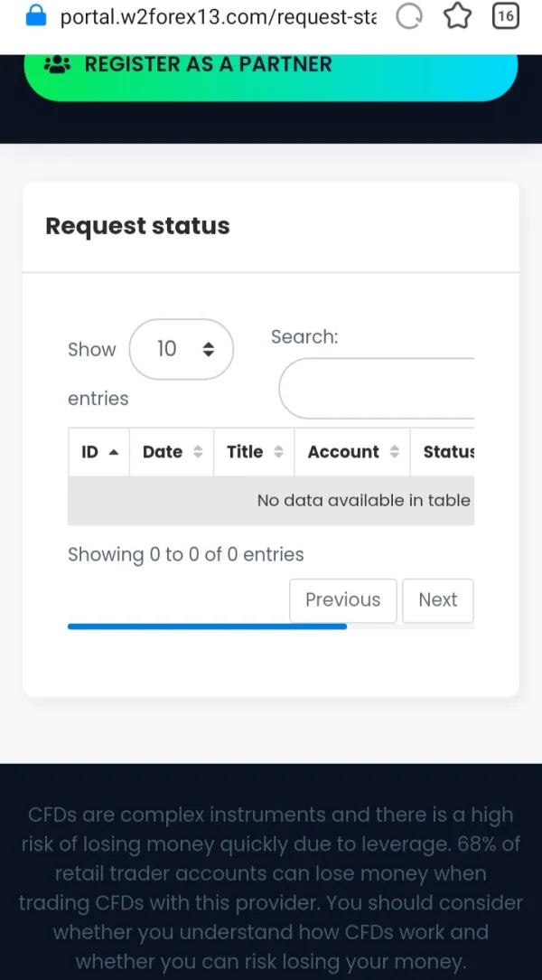Click the Account column header
The image size is (542, 980).
[343, 452]
